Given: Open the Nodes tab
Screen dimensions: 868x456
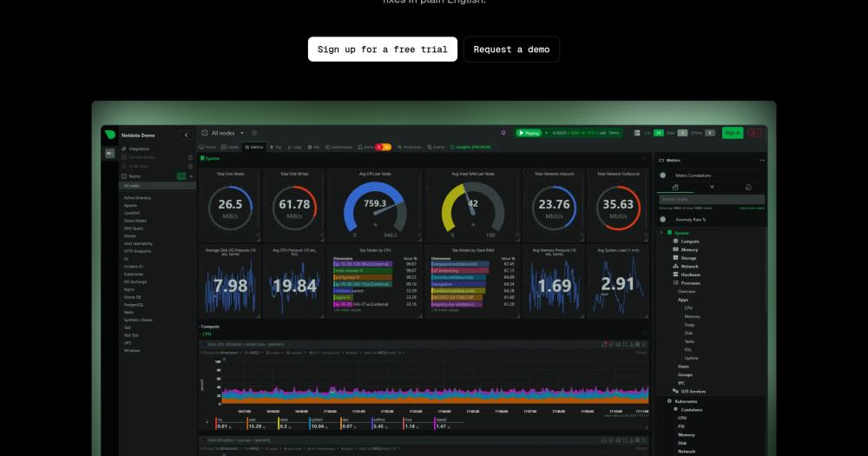Looking at the screenshot, I should pos(230,148).
